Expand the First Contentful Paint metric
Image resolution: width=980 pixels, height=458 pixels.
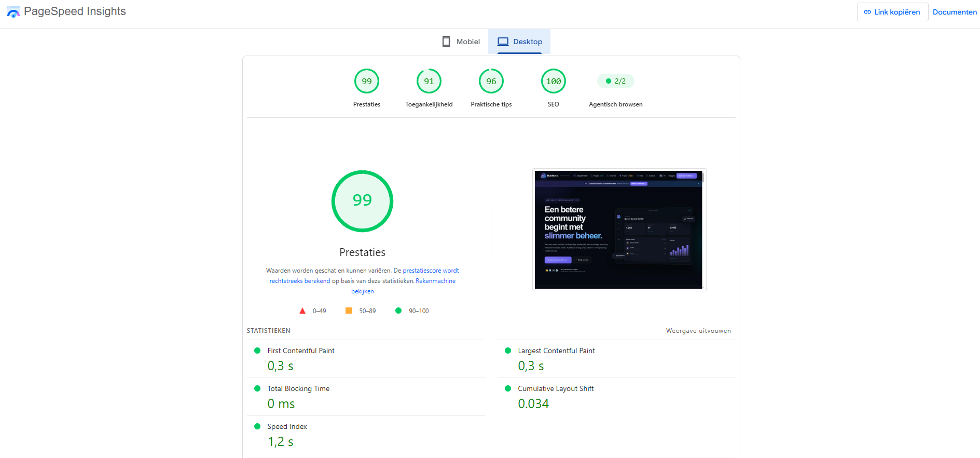(366, 359)
